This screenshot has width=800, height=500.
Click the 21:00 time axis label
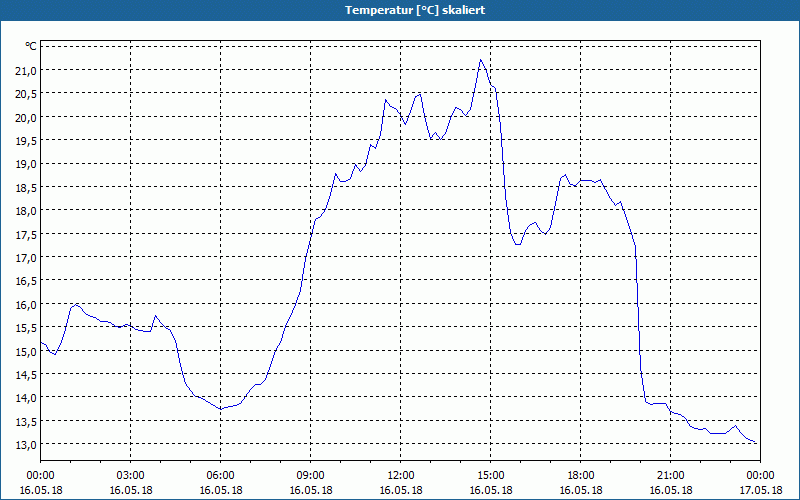click(670, 476)
